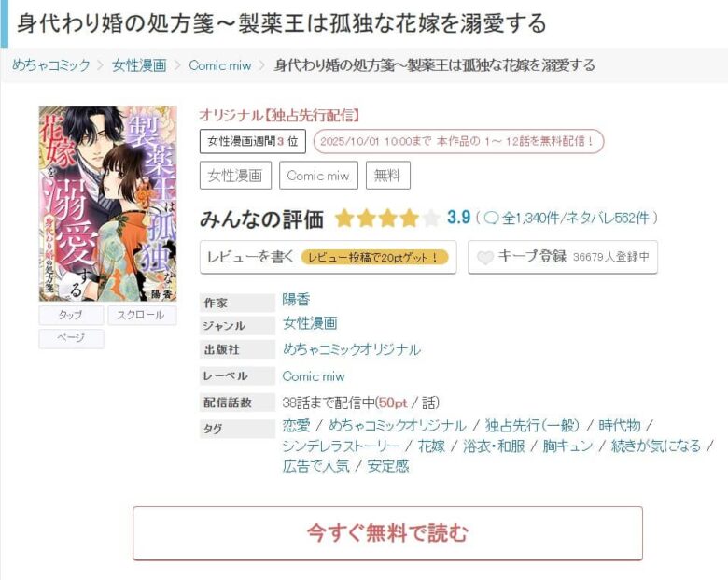The image size is (728, 580).
Task: Open author 陽香 link
Action: click(x=296, y=300)
